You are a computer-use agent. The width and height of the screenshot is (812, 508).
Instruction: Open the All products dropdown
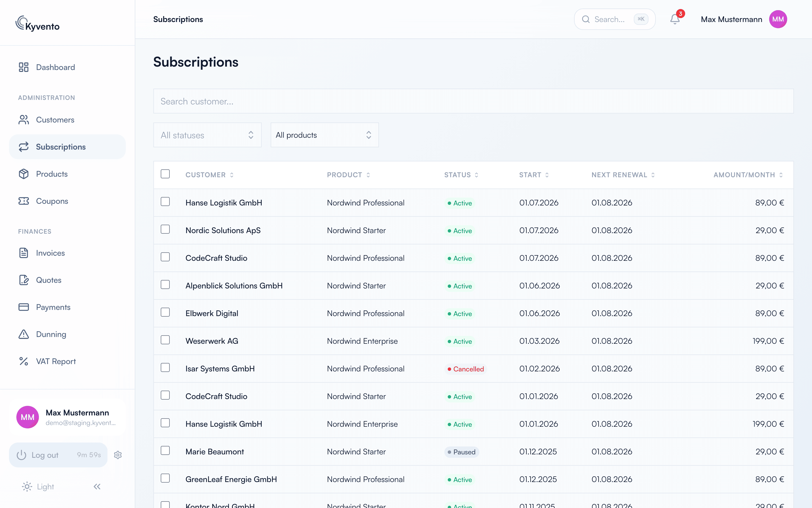point(325,135)
